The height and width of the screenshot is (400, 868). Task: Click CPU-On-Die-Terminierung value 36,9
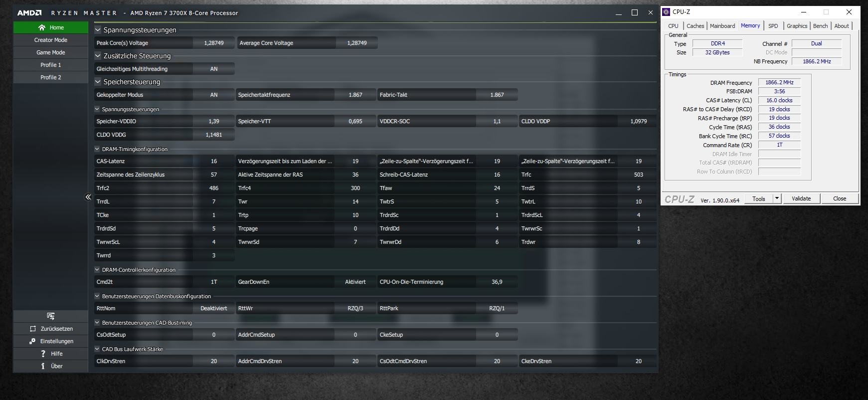coord(497,282)
